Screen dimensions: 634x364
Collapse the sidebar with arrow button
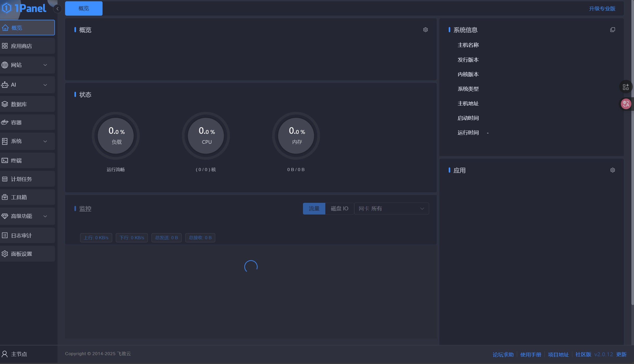click(x=58, y=9)
